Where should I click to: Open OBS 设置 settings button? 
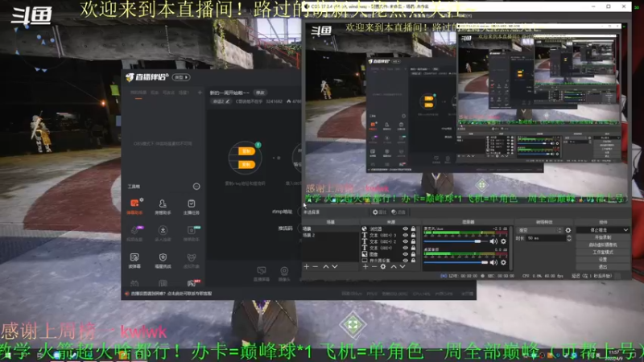[602, 259]
